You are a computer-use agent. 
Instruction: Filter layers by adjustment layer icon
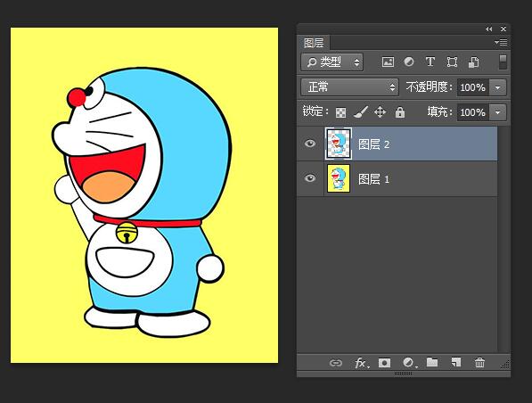coord(409,62)
